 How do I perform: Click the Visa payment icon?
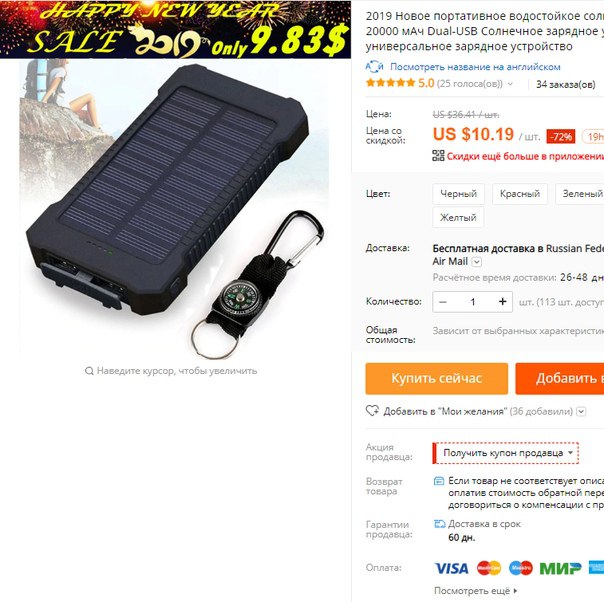click(x=451, y=568)
